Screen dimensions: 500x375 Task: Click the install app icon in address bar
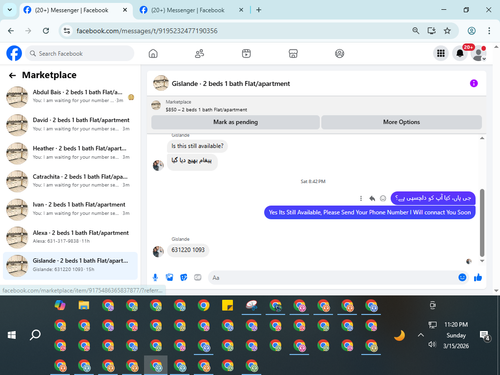[x=431, y=31]
